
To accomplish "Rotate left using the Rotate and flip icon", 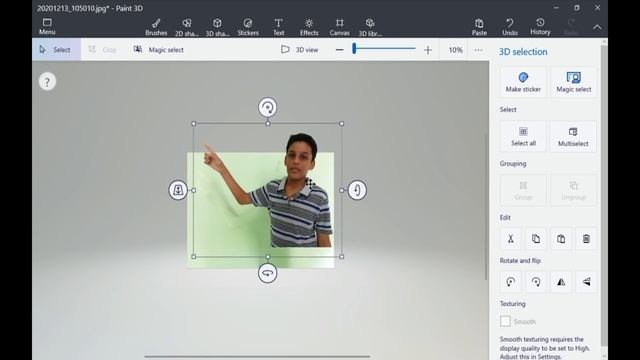I will point(511,282).
